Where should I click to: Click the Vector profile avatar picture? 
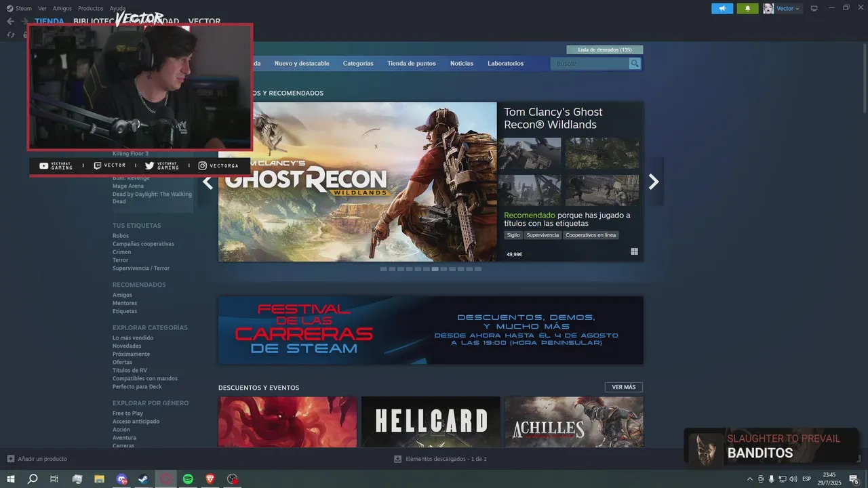coord(768,8)
